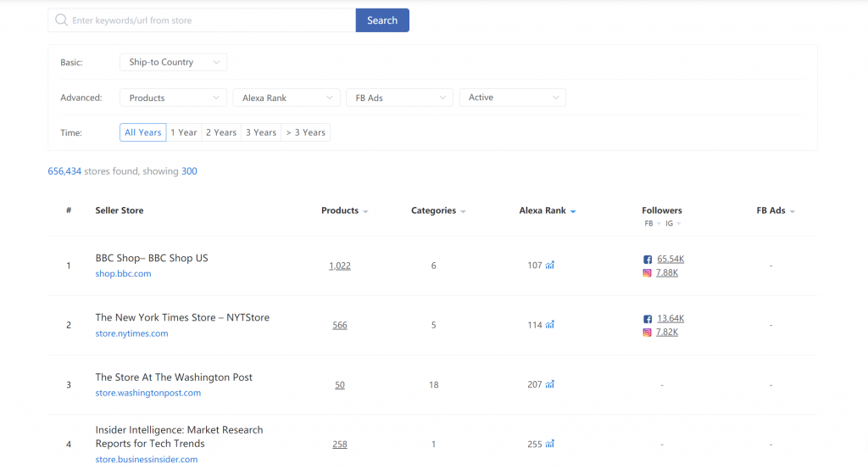Click The New York Times Store title
868x470 pixels.
(182, 317)
